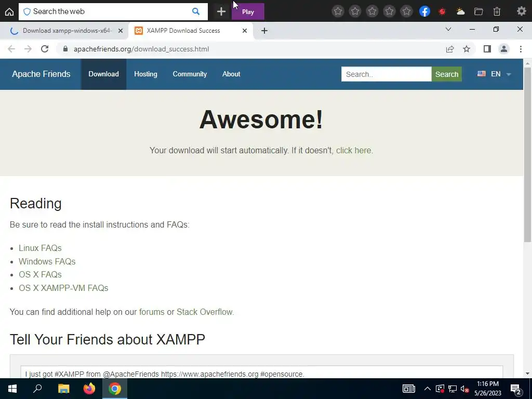Viewport: 532px width, 399px height.
Task: Open the muted volume tray icon
Action: point(464,389)
